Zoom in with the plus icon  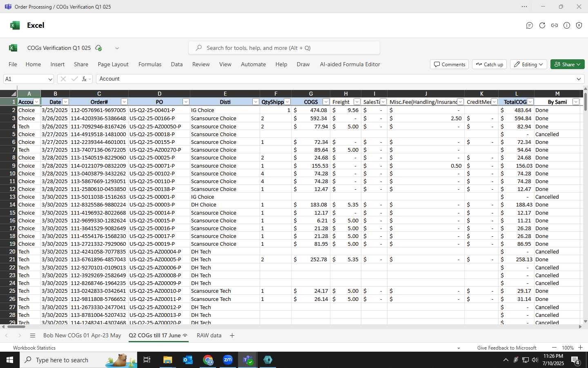tap(580, 348)
